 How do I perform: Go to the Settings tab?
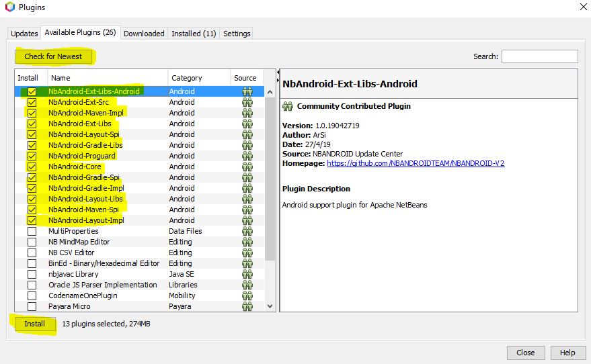237,34
